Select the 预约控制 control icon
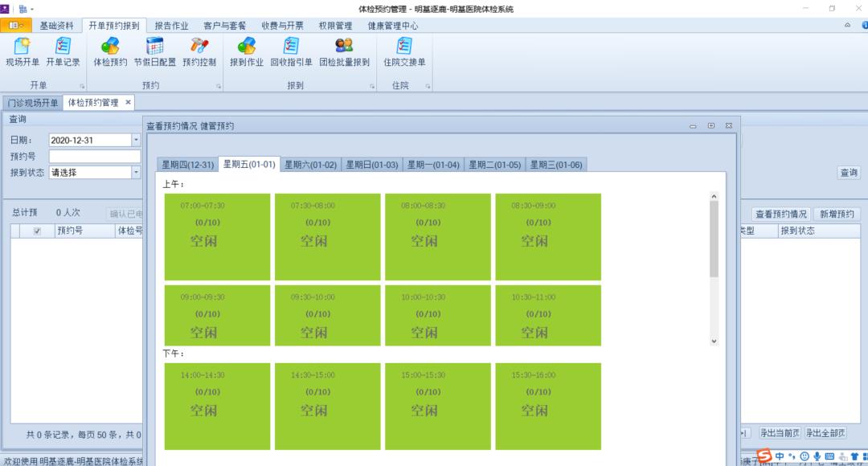Image resolution: width=868 pixels, height=466 pixels. (x=199, y=55)
